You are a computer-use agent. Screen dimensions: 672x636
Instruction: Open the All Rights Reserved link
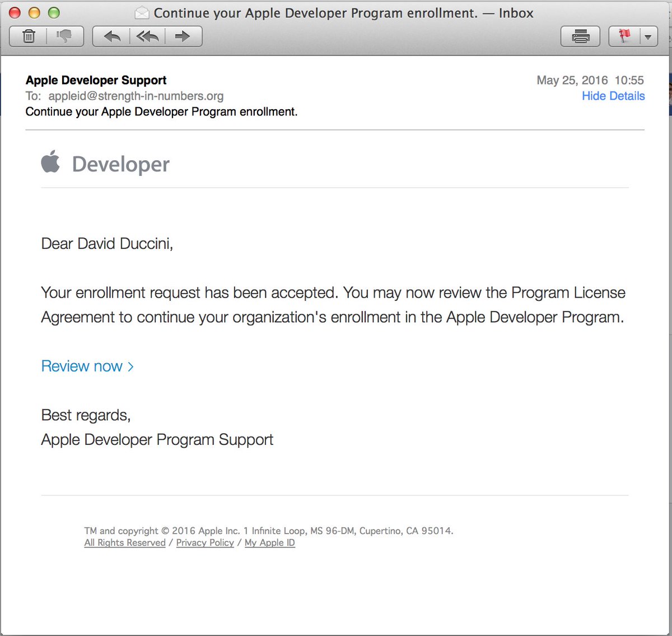click(x=125, y=542)
